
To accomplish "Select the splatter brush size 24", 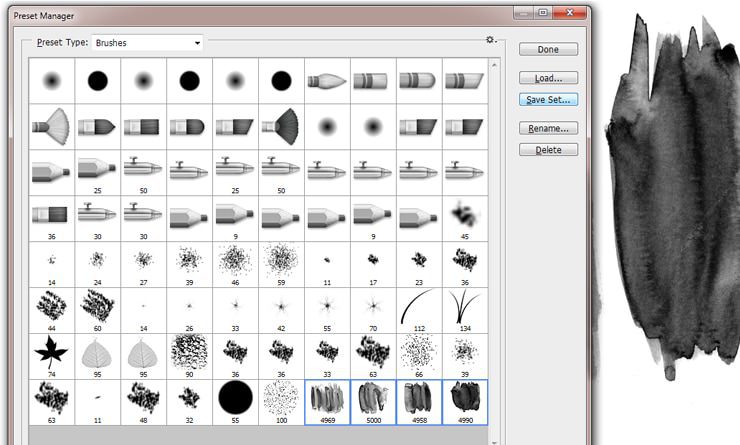I will [x=97, y=265].
